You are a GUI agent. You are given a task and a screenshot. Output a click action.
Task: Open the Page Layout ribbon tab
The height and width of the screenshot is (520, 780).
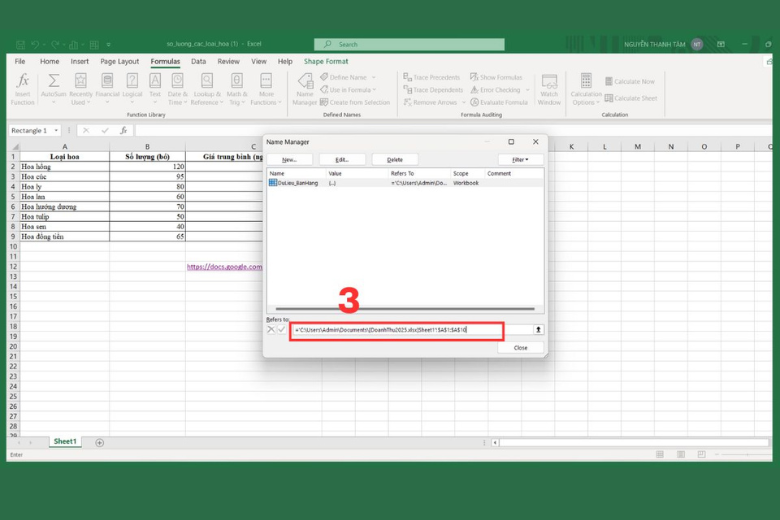pyautogui.click(x=120, y=61)
